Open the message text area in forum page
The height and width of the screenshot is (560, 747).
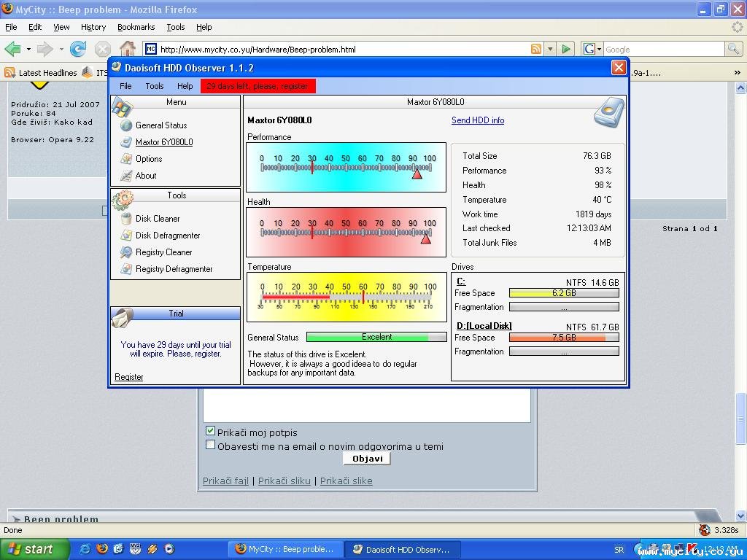tap(367, 405)
